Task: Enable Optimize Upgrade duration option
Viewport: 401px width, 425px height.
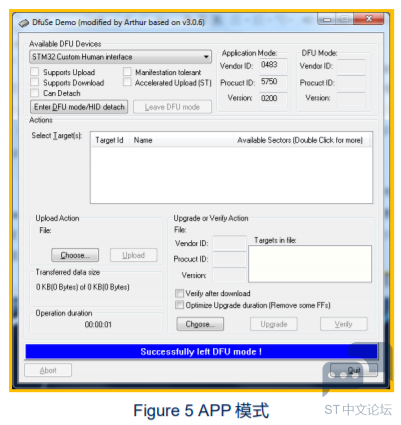Action: (x=179, y=305)
